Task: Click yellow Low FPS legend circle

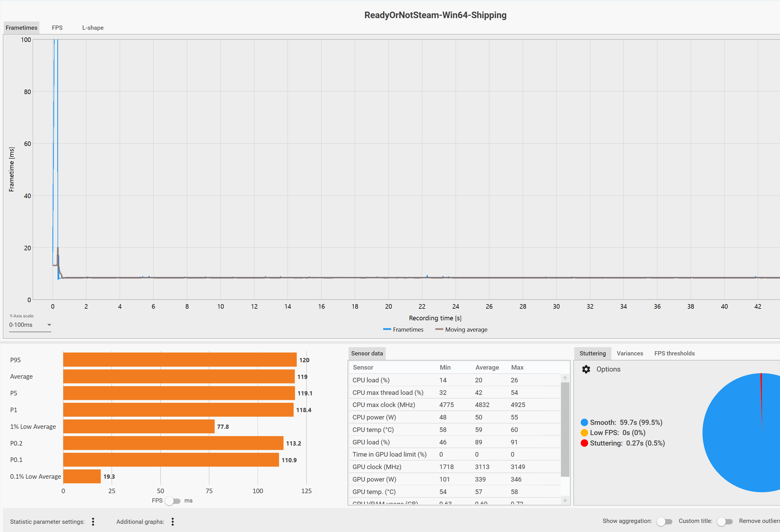Action: pos(584,433)
